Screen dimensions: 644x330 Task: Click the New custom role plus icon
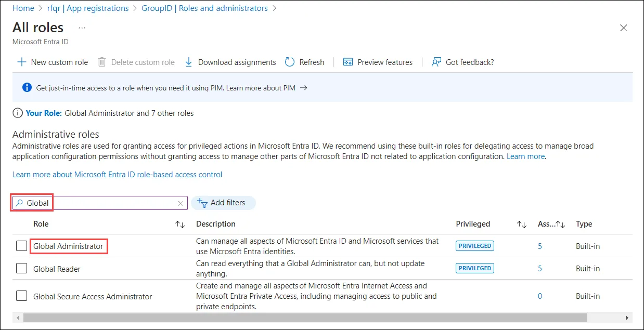point(21,62)
